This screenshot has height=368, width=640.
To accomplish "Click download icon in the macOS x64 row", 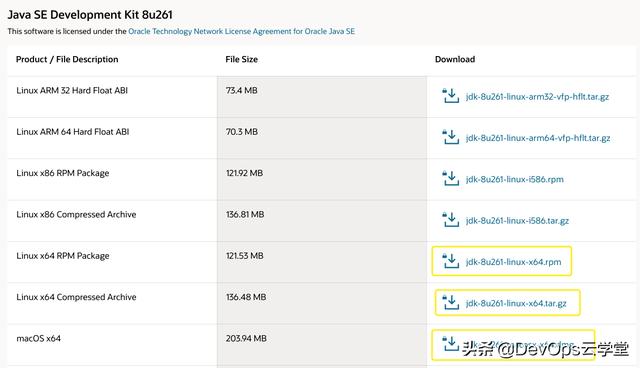I will (451, 344).
